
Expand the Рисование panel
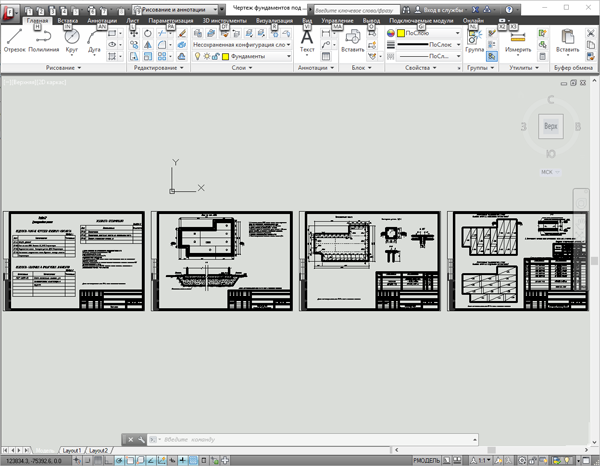tap(64, 68)
